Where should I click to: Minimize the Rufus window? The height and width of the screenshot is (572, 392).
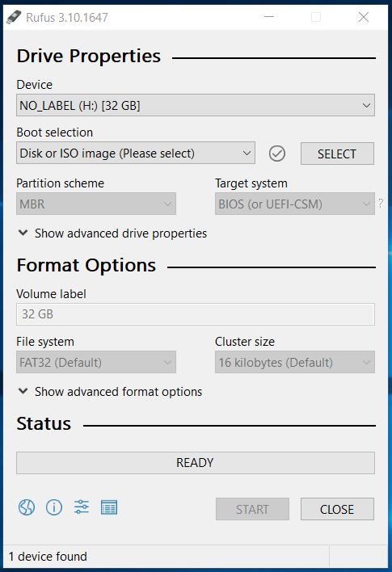click(269, 17)
